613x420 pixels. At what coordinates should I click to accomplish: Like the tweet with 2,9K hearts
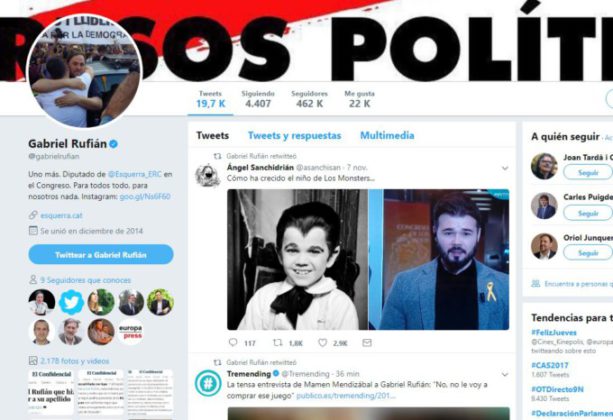click(323, 343)
